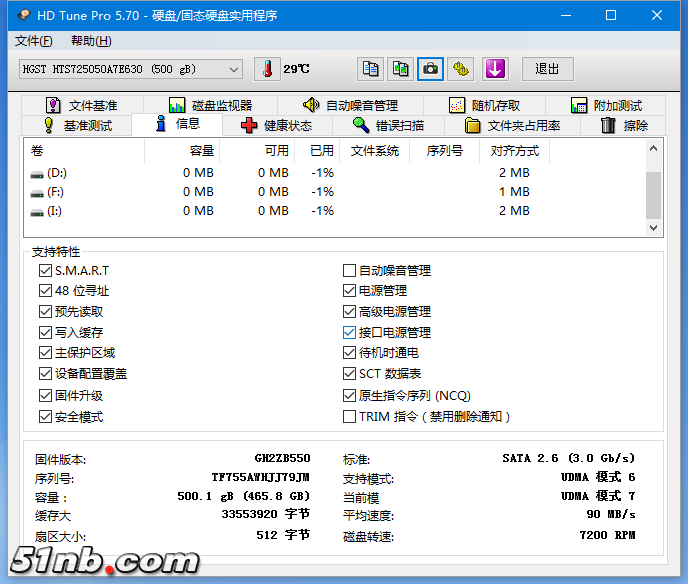Click the purple download arrow icon
Screen dimensions: 688x584
[x=496, y=69]
